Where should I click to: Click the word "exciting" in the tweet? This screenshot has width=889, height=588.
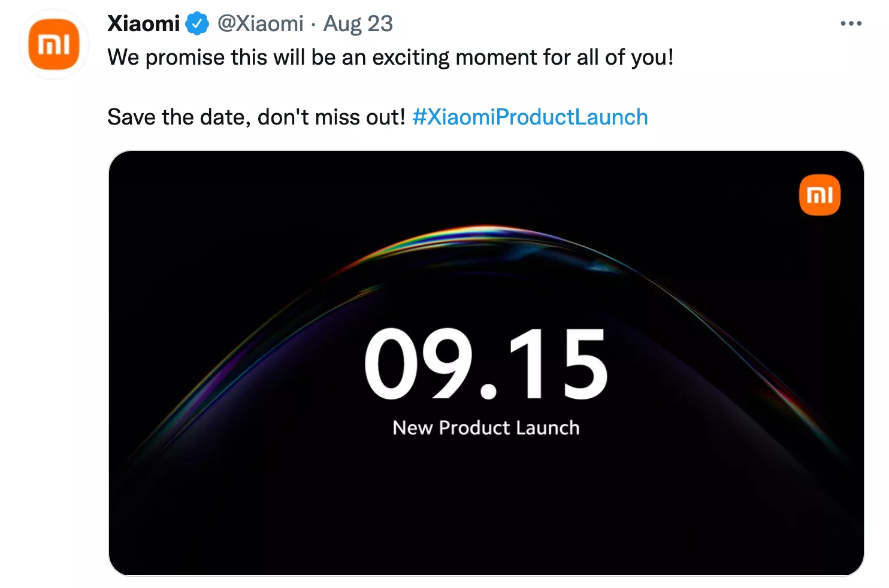411,57
